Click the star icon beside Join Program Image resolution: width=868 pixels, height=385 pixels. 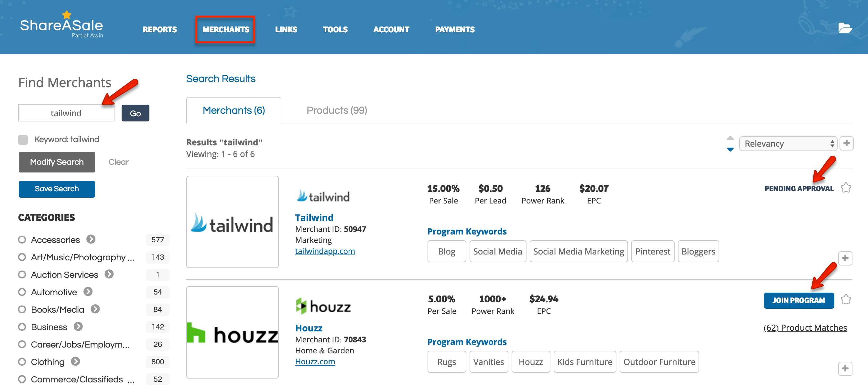point(846,299)
